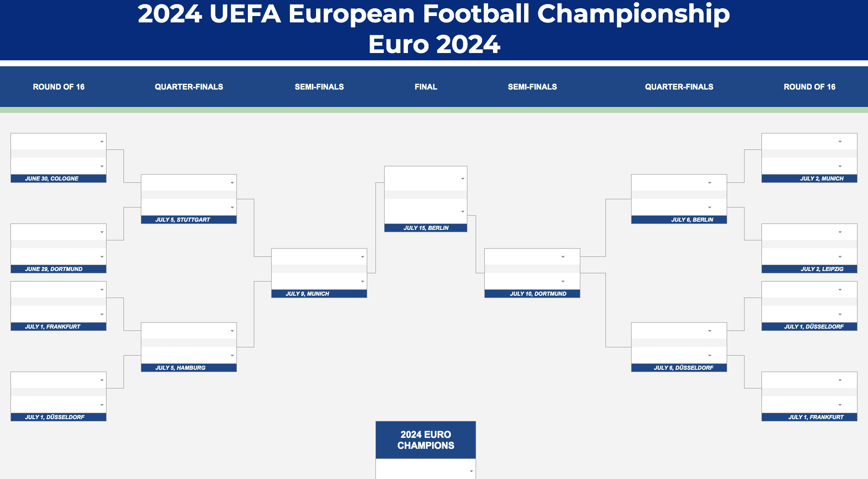The width and height of the screenshot is (868, 479).
Task: Open the bottom dropdown of July 6, Düsseldorf quarter-final
Action: click(x=710, y=355)
